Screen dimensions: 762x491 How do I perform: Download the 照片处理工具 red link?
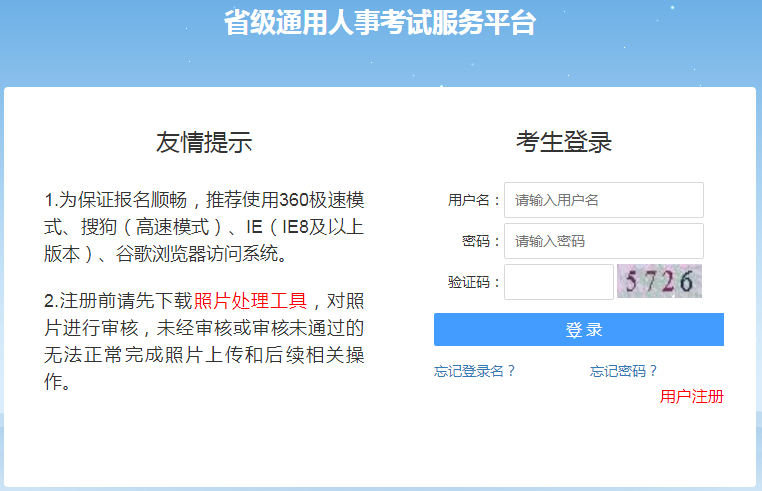pos(250,301)
